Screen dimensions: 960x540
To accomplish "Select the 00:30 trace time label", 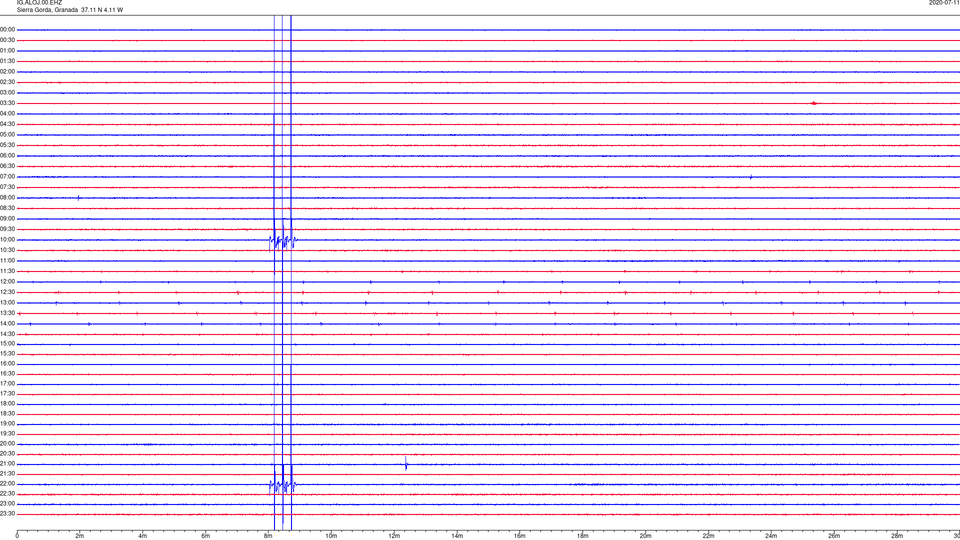I will (x=8, y=40).
